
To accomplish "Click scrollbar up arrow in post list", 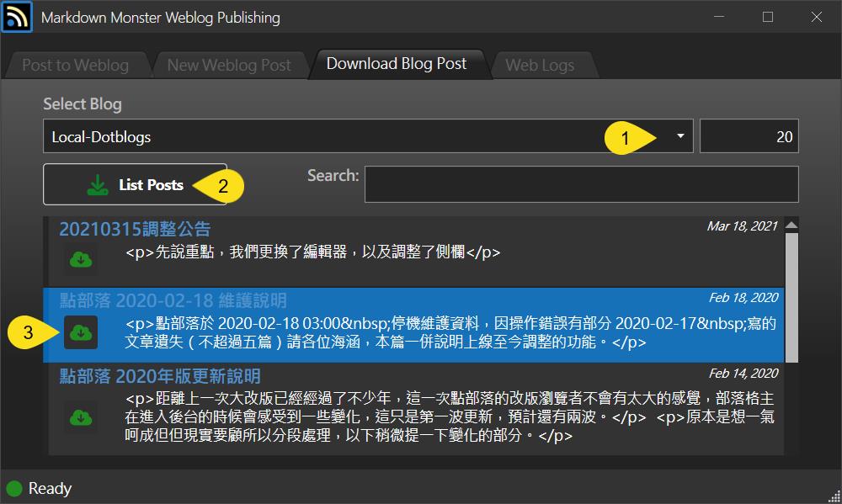I will click(791, 225).
